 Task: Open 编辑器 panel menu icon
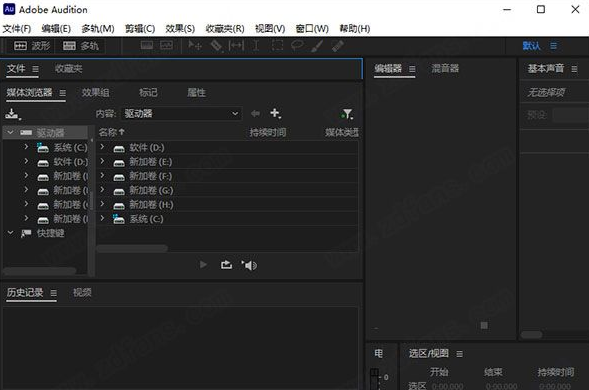(x=412, y=69)
